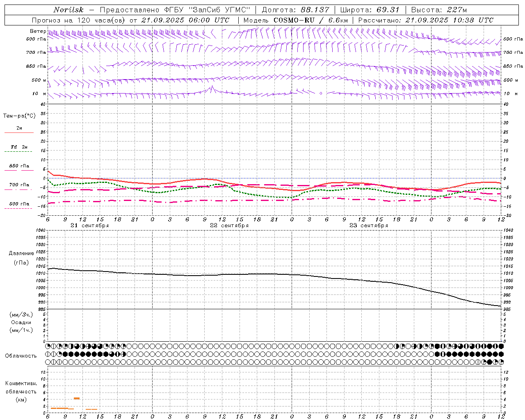This screenshot has width=525, height=420.
Task: Click the Модель COSMO-RU / 6.6км label
Action: pos(296,20)
